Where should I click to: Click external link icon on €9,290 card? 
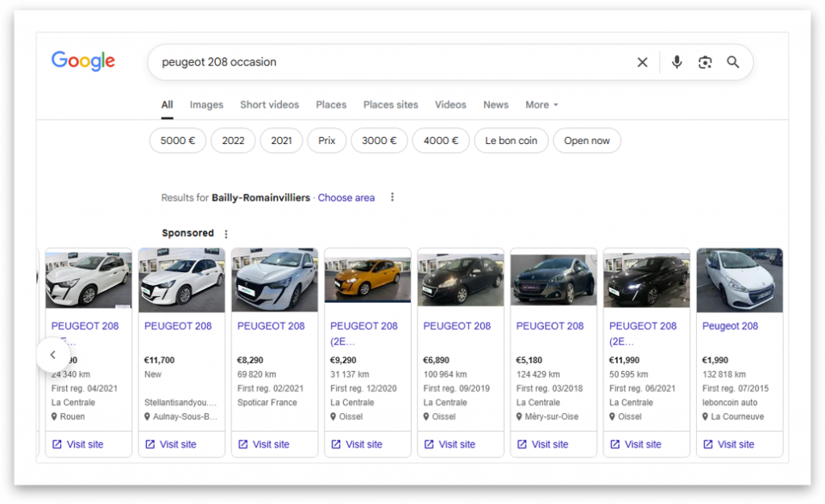click(336, 444)
